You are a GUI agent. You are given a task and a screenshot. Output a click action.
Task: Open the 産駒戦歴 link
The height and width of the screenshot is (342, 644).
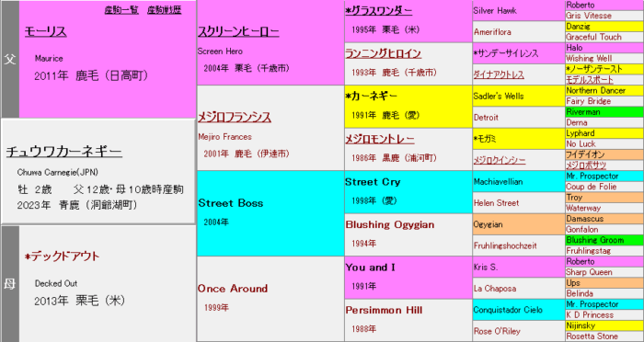(165, 10)
